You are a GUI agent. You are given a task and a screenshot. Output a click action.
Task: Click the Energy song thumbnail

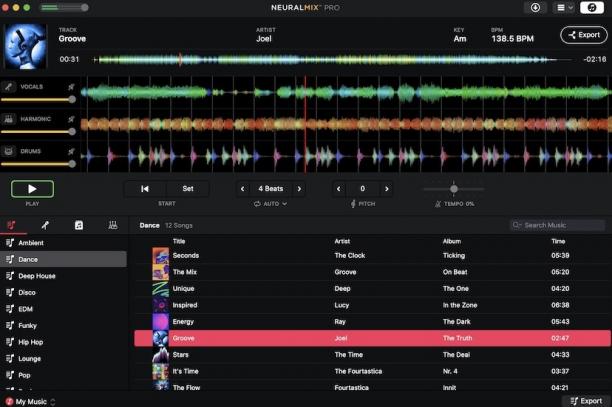click(x=160, y=322)
